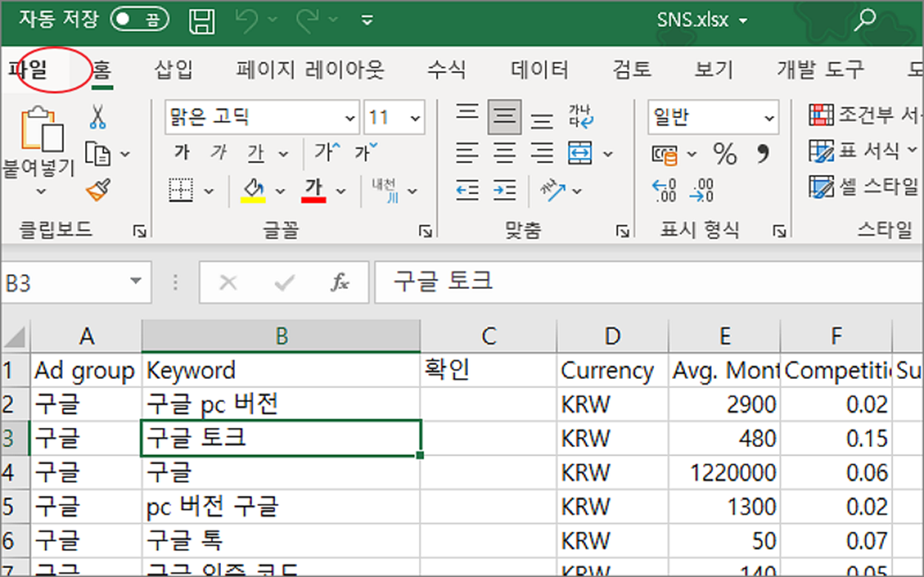Expand the 붙여넣기 options arrow
Viewport: 924px width, 577px height.
[x=40, y=191]
